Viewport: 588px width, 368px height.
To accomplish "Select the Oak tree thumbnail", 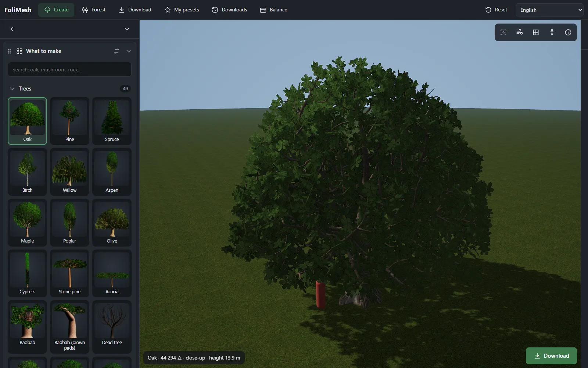I will pos(28,121).
